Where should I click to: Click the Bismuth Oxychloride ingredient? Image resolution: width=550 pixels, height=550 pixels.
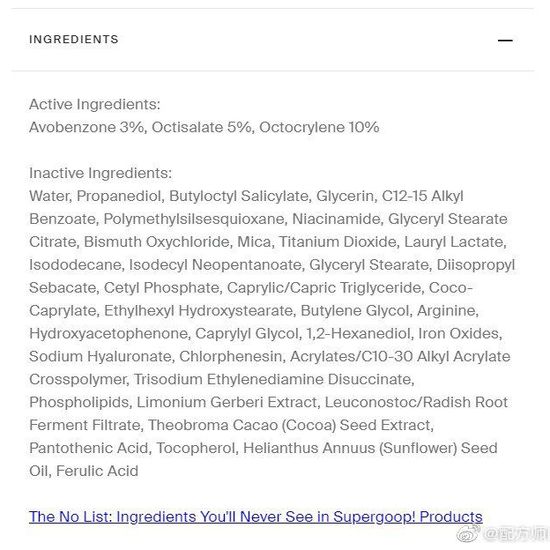pyautogui.click(x=156, y=242)
